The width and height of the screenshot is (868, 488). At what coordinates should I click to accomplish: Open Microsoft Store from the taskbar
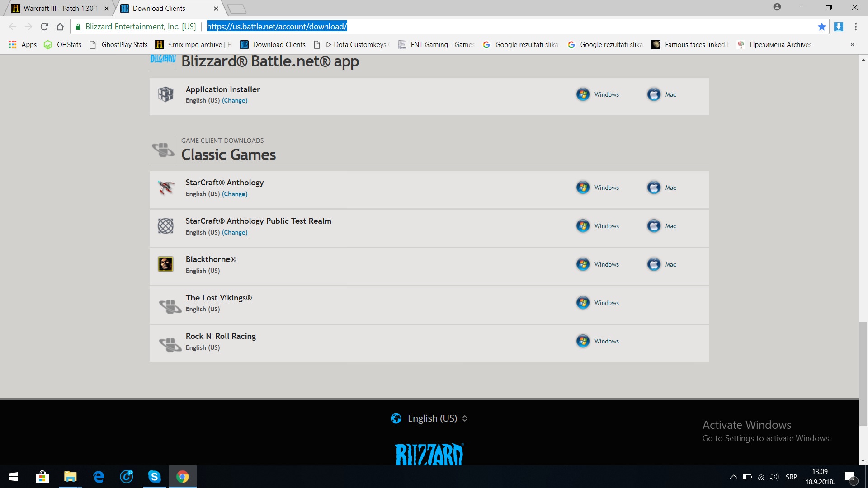42,477
